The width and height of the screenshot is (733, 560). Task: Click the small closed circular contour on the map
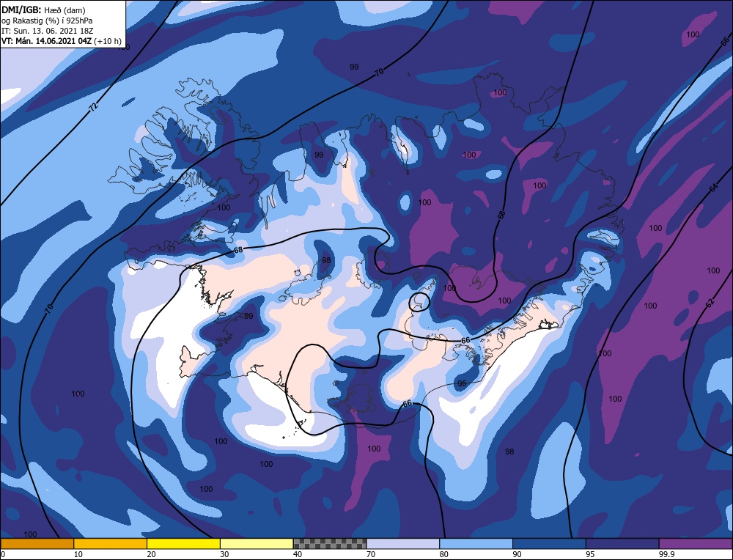click(419, 302)
